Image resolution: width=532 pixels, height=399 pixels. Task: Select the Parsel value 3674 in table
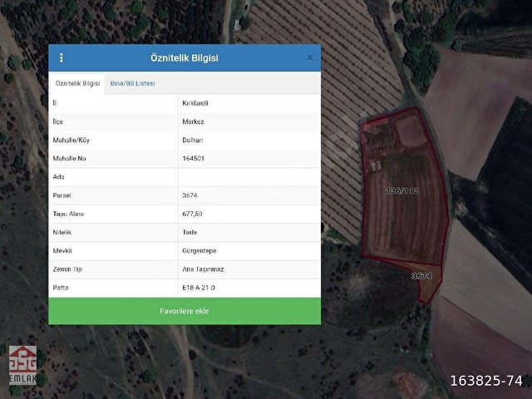[x=190, y=195]
